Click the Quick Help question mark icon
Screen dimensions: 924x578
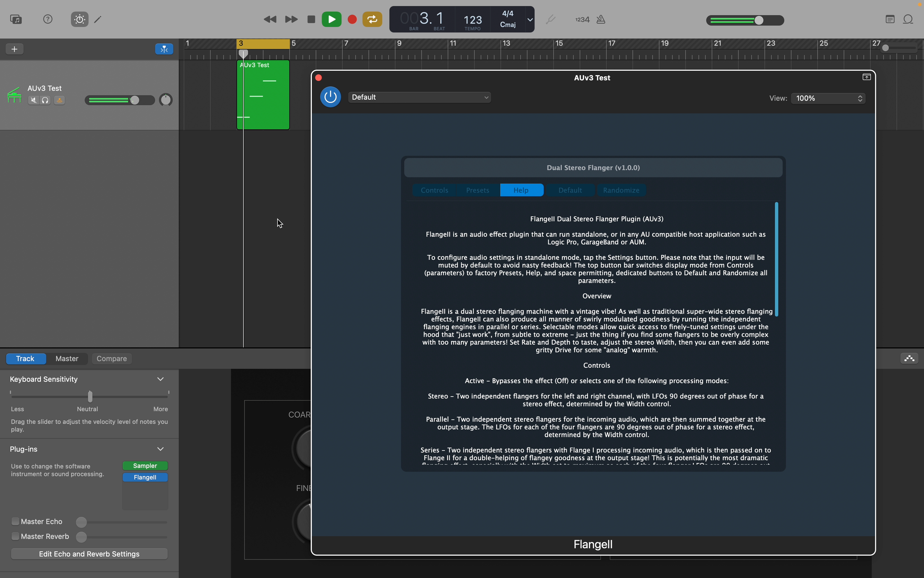[48, 19]
